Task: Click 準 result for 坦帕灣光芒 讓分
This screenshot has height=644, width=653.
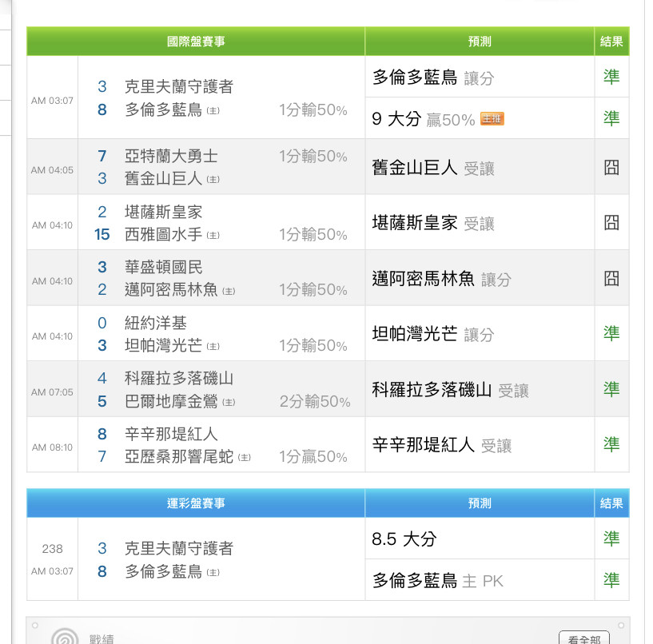Action: 611,333
